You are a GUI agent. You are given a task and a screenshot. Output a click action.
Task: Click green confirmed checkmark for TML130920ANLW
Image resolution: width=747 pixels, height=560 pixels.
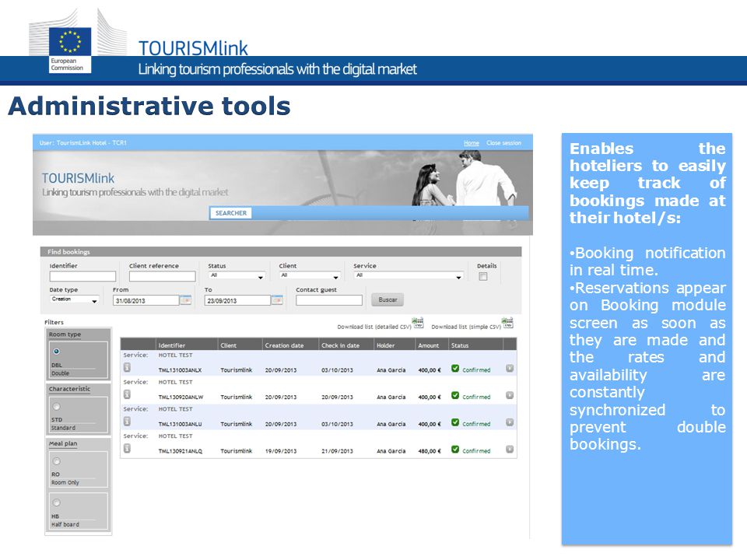pyautogui.click(x=455, y=395)
